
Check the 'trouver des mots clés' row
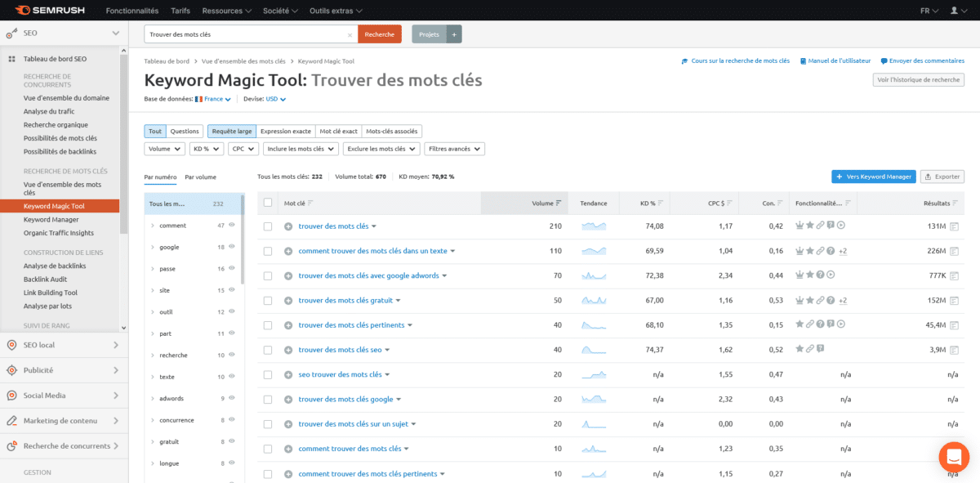coord(268,226)
